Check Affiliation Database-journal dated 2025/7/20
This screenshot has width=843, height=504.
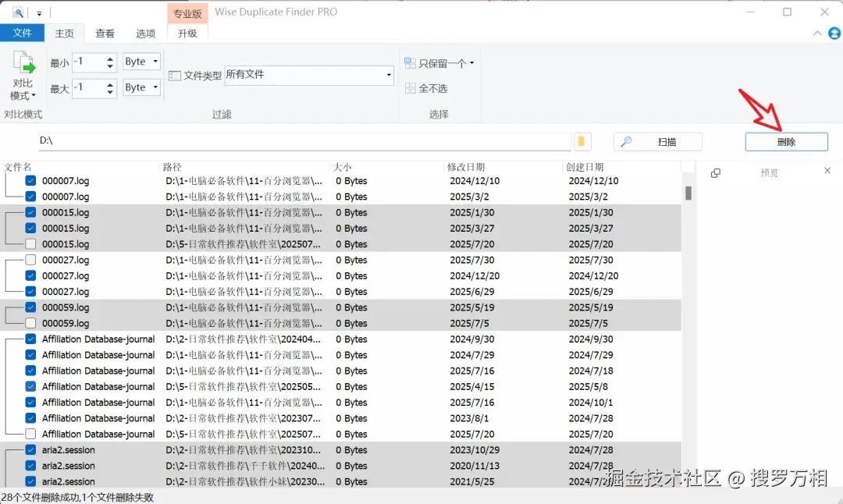[x=30, y=434]
